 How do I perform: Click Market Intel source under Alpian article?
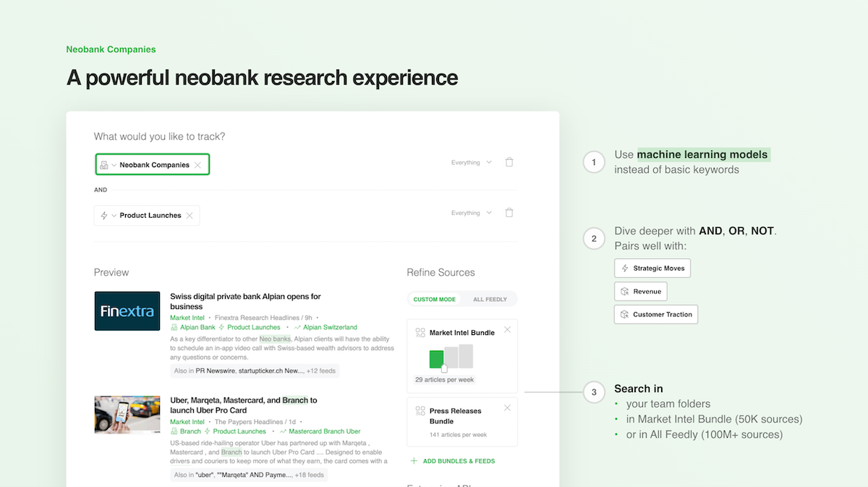pyautogui.click(x=187, y=318)
